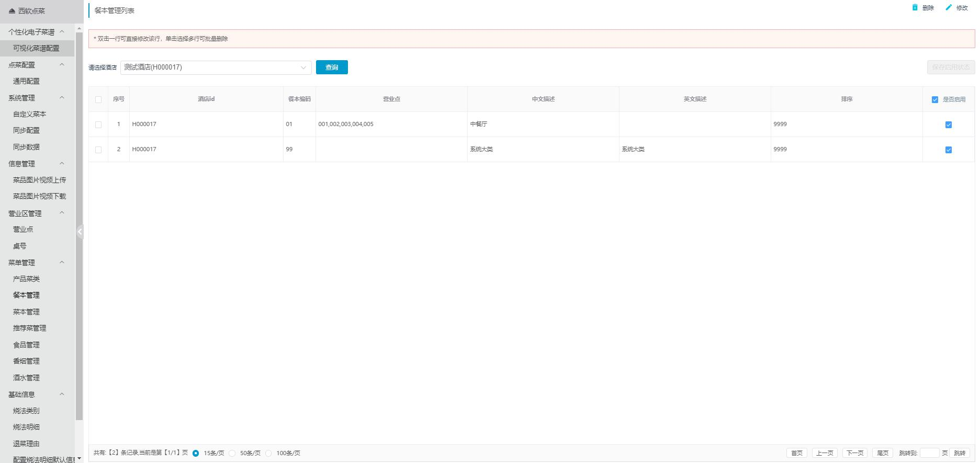Image resolution: width=980 pixels, height=463 pixels.
Task: Click the pencil edit icon
Action: coord(949,8)
